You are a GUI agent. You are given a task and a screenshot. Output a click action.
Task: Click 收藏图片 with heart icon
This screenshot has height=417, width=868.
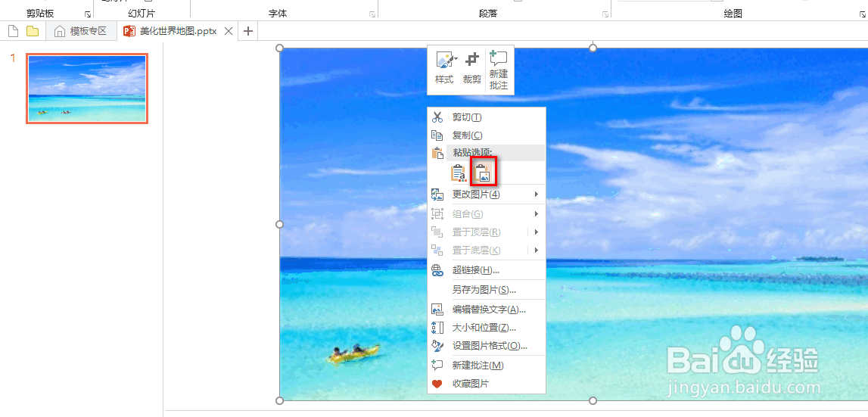[x=487, y=384]
